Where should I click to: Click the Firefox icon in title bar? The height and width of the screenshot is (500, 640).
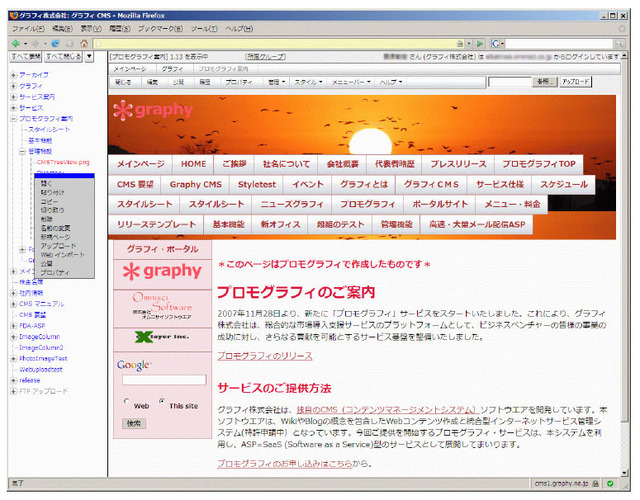pos(14,16)
